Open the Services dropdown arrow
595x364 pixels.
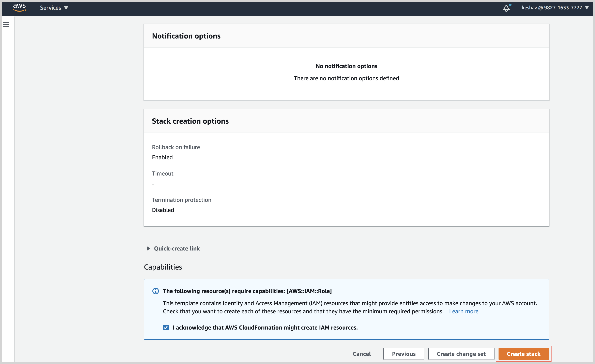[66, 7]
